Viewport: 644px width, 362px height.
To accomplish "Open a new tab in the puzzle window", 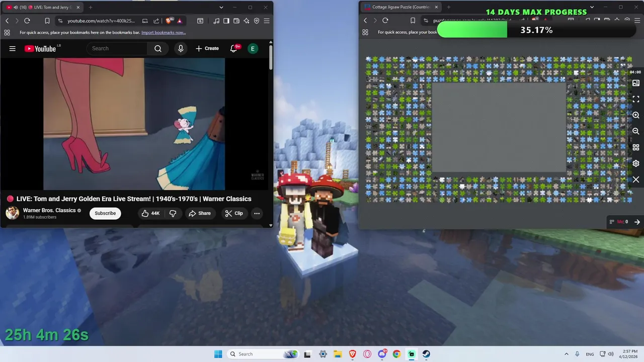I will tap(449, 7).
